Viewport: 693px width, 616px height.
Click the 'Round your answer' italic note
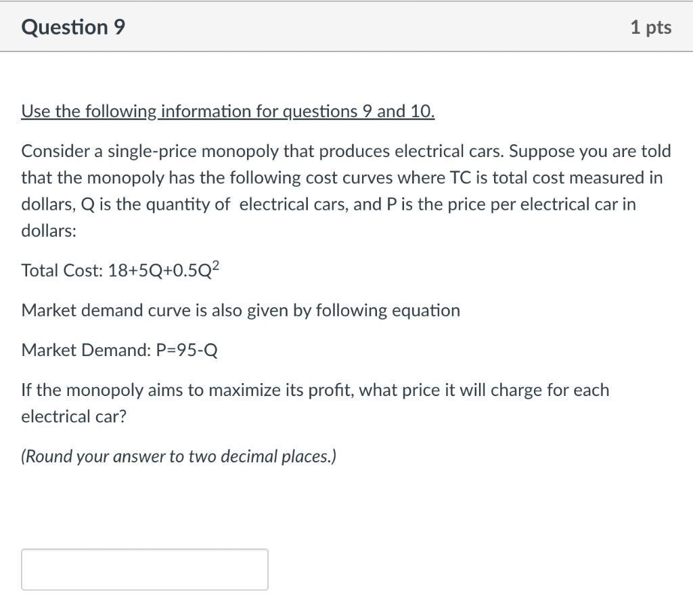coord(179,456)
